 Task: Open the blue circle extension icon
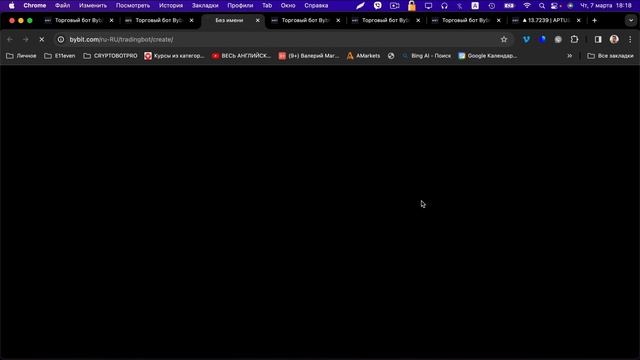[x=542, y=40]
